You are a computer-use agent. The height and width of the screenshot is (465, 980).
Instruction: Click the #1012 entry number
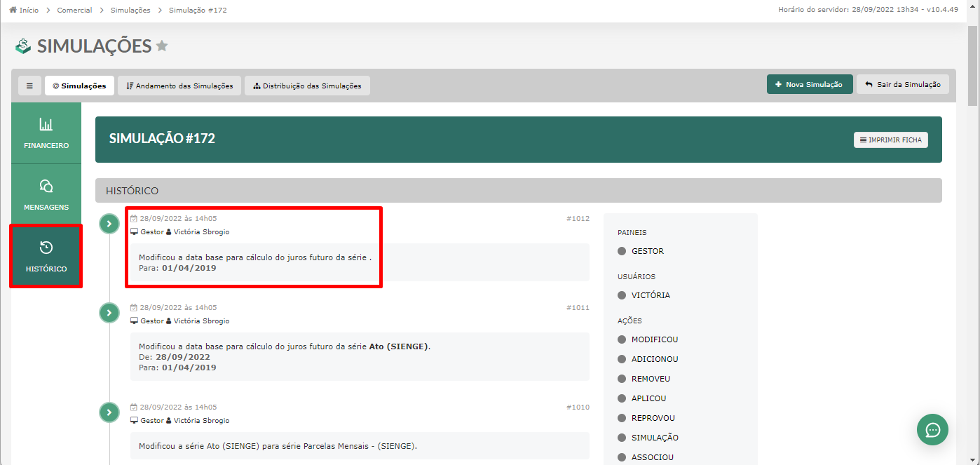coord(578,219)
